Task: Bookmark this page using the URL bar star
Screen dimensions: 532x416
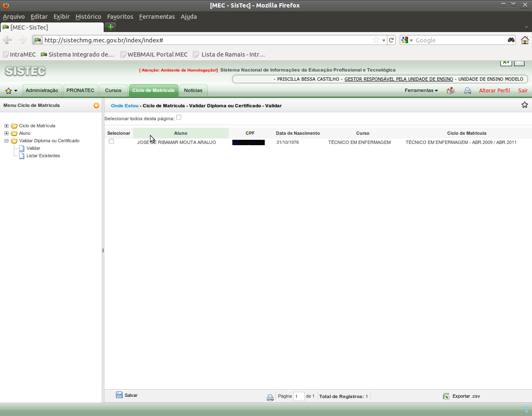Action: (376, 40)
